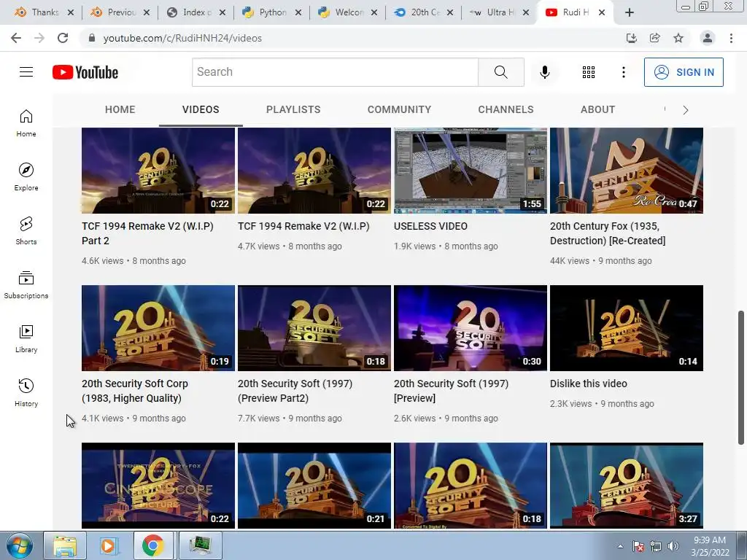Image resolution: width=747 pixels, height=560 pixels.
Task: Go back with browser back arrow
Action: tap(16, 38)
